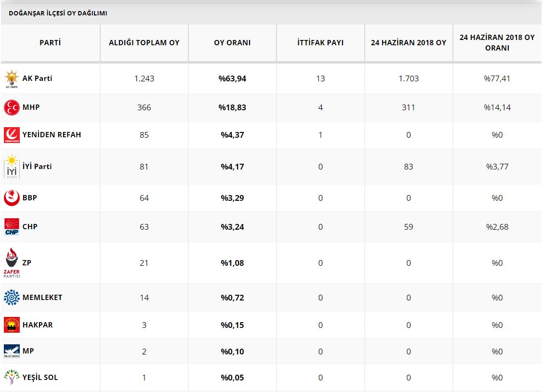
Task: Sort by ALDIĞI TOPLAM OY header
Action: pyautogui.click(x=144, y=43)
